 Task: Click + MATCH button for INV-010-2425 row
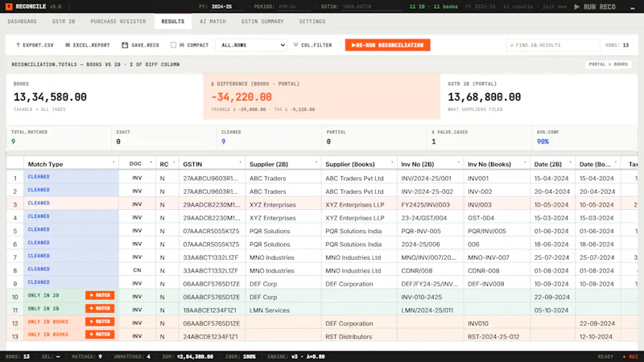[x=100, y=295]
